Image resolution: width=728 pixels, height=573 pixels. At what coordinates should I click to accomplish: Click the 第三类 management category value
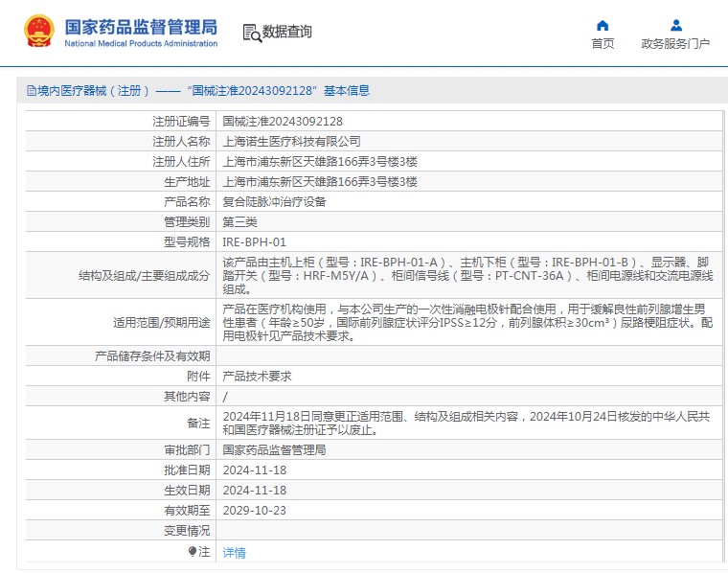239,222
